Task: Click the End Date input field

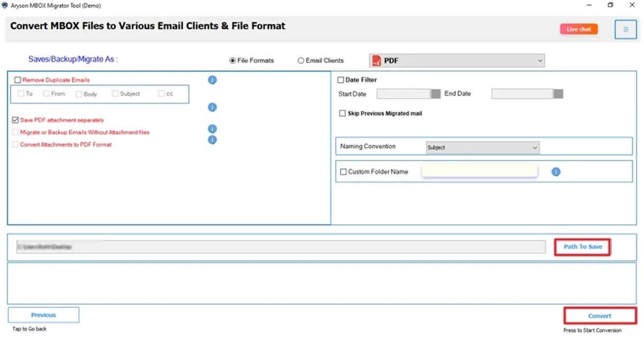Action: click(x=522, y=94)
